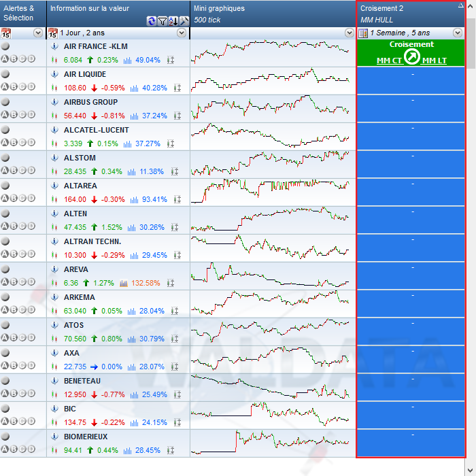This screenshot has width=476, height=476.
Task: Click the refresh icon in Information header
Action: [151, 21]
